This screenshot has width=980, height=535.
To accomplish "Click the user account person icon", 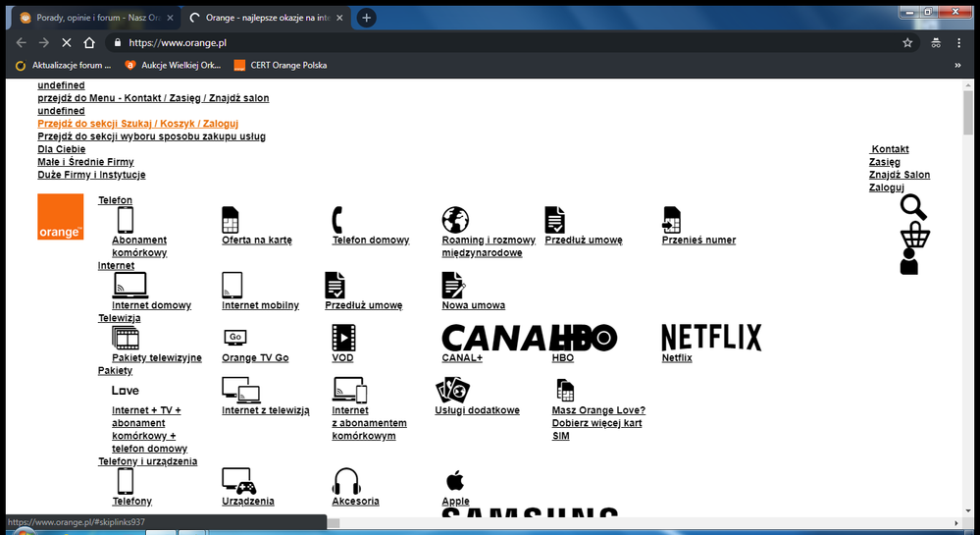I will [909, 262].
